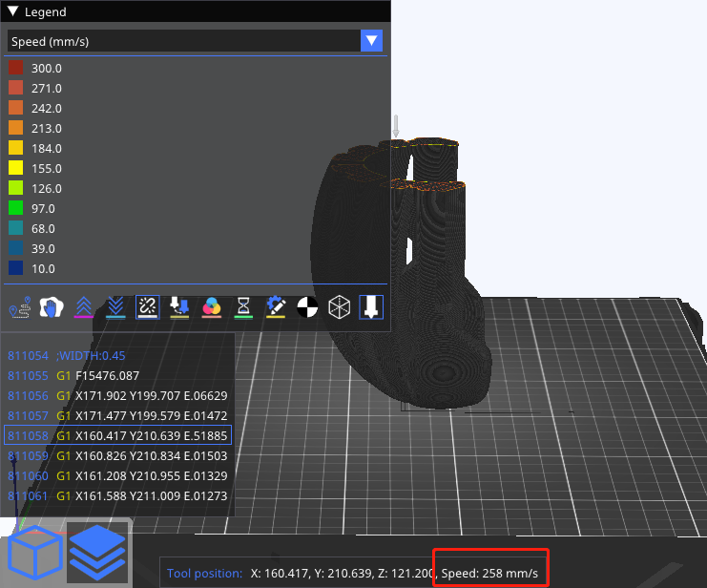This screenshot has width=707, height=588.
Task: Click the 97.0 green speed swatch
Action: click(x=16, y=208)
